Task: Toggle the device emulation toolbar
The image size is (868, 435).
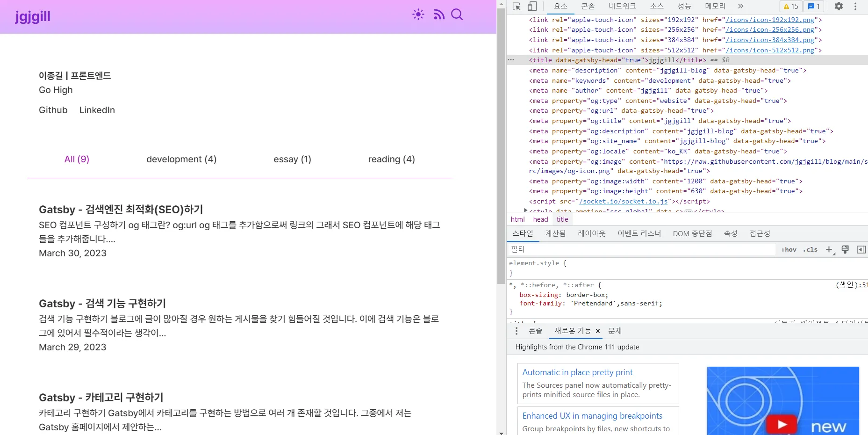Action: (x=532, y=7)
